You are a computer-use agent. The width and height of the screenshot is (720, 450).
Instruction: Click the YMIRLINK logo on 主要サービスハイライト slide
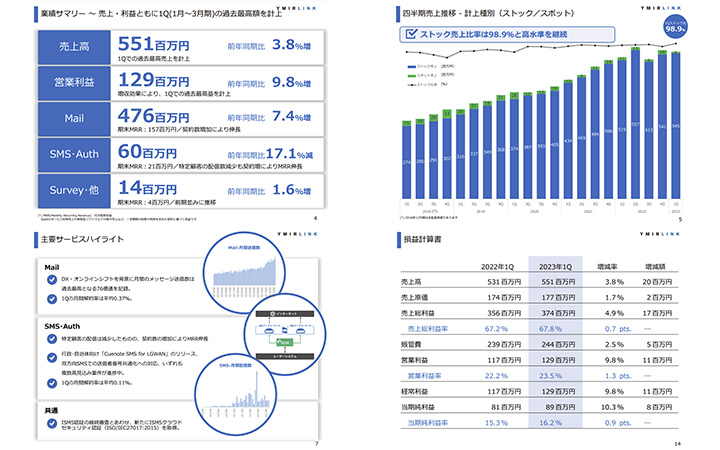pos(297,234)
